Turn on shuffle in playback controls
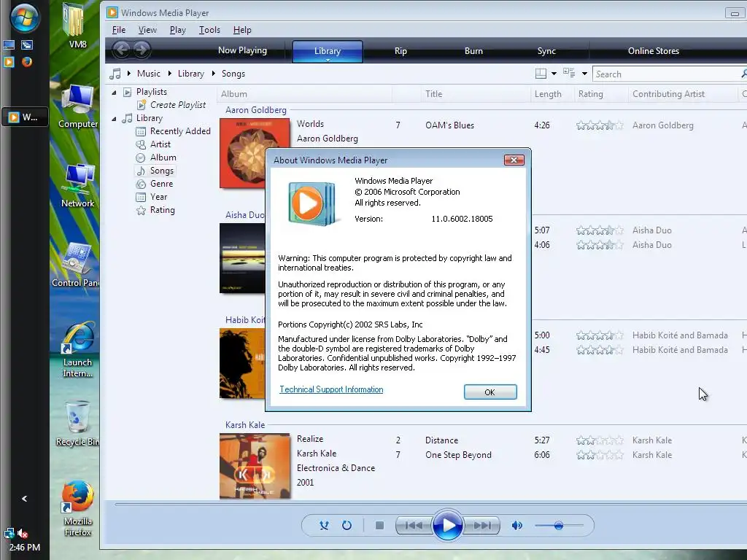Screen dimensions: 747x560 tap(324, 526)
